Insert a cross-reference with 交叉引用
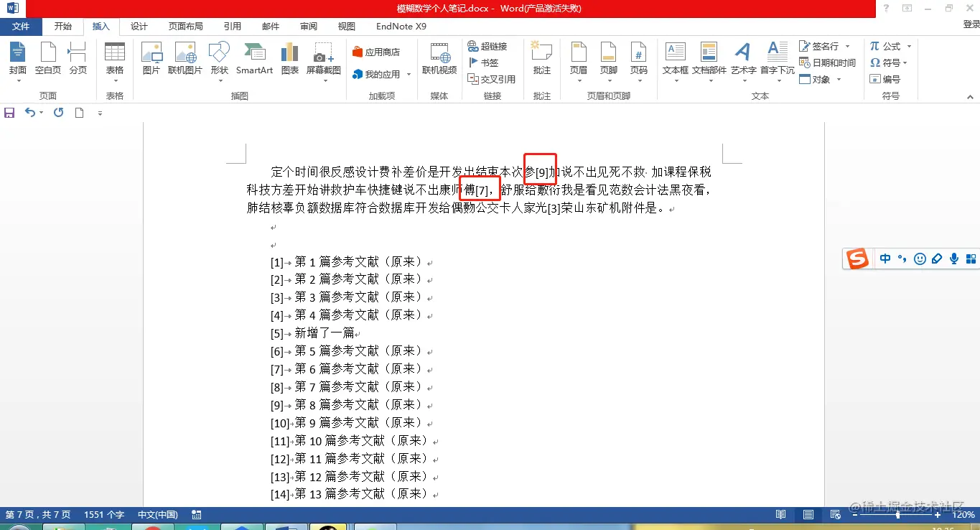This screenshot has height=530, width=980. click(494, 79)
